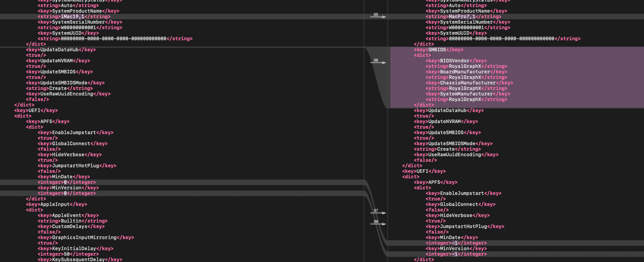Viewport: 644px width, 262px height.
Task: Click the SMBIOS key line
Action: pos(439,50)
